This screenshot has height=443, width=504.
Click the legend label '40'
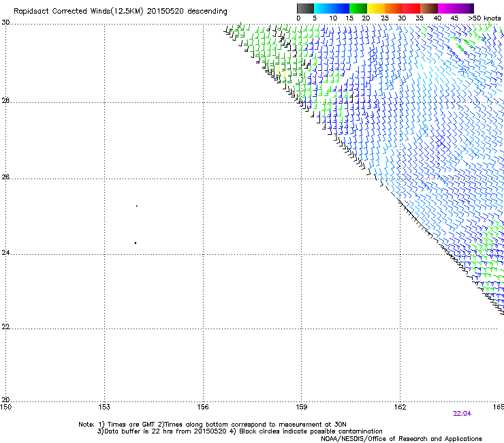[x=437, y=18]
